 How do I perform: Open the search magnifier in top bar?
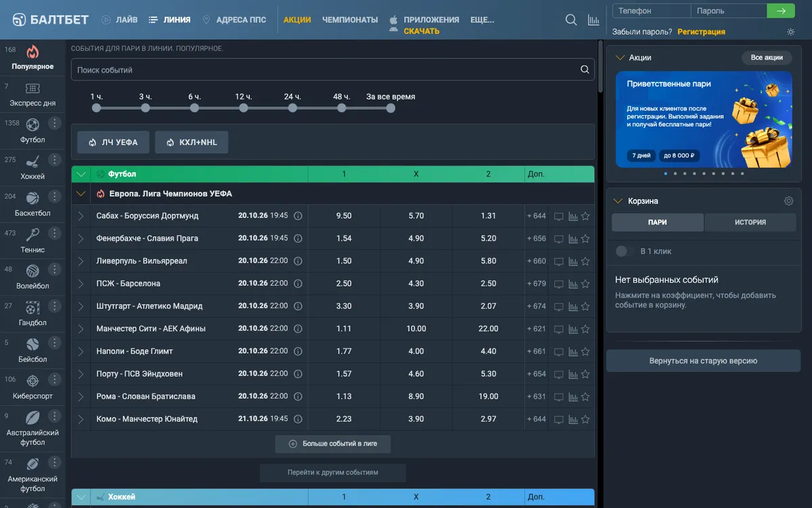click(571, 20)
